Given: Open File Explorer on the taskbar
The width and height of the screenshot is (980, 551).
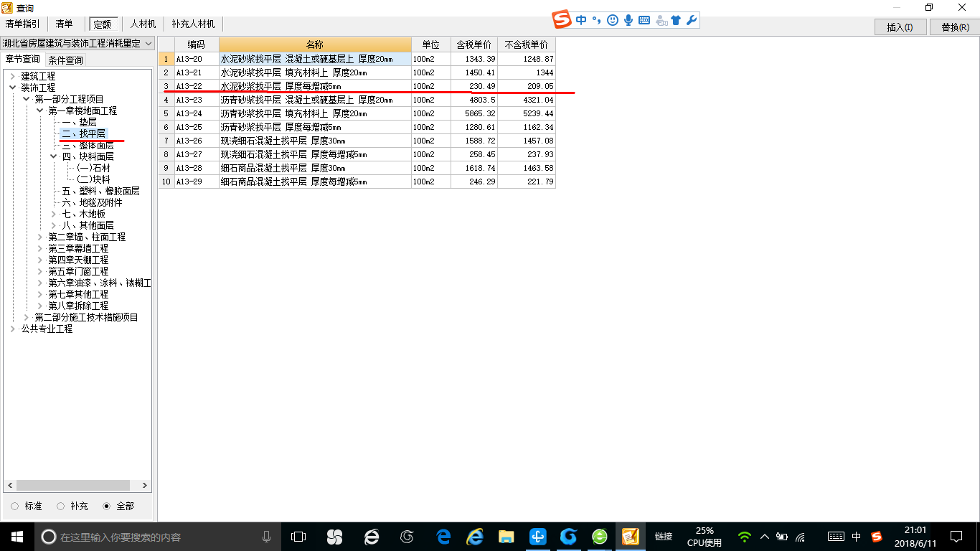Looking at the screenshot, I should [x=507, y=537].
